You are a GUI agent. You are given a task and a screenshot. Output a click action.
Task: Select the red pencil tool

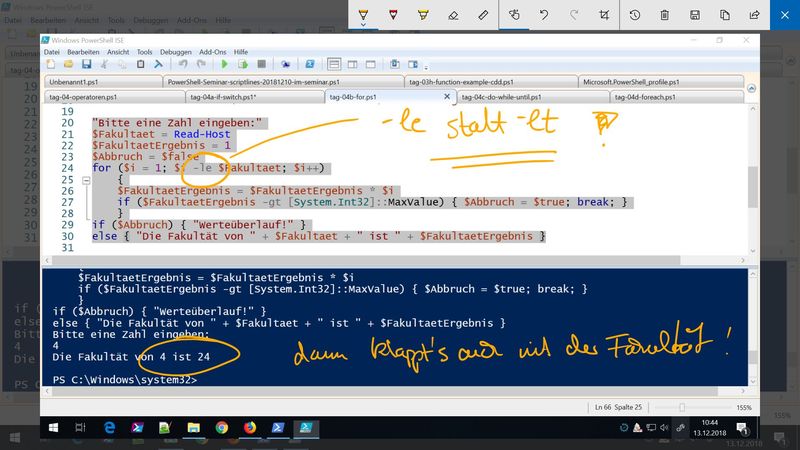coord(393,14)
